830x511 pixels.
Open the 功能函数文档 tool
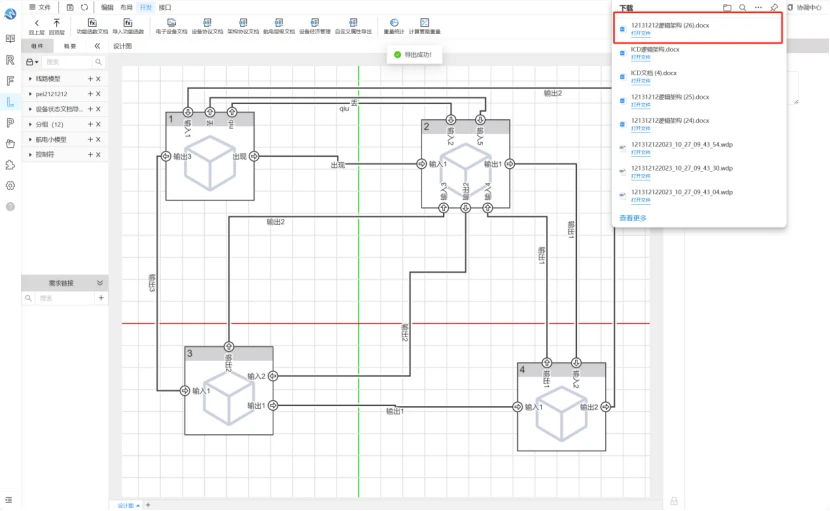92,26
